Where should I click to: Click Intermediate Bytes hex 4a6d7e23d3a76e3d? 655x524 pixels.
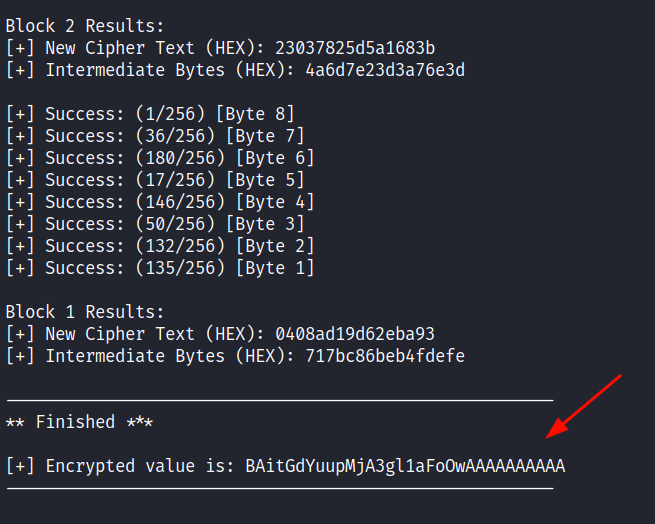385,70
